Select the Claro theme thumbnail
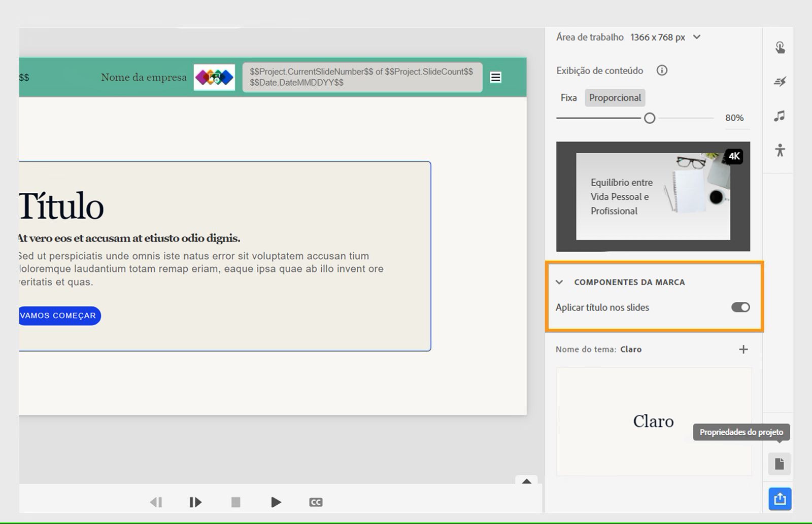 pos(653,422)
